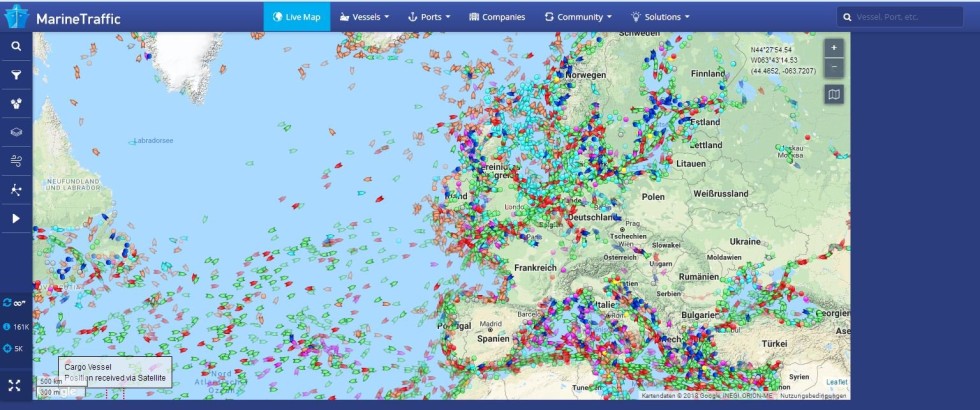Open the Nutzungsbedingungen link
Screen dimensions: 980x410
click(812, 396)
